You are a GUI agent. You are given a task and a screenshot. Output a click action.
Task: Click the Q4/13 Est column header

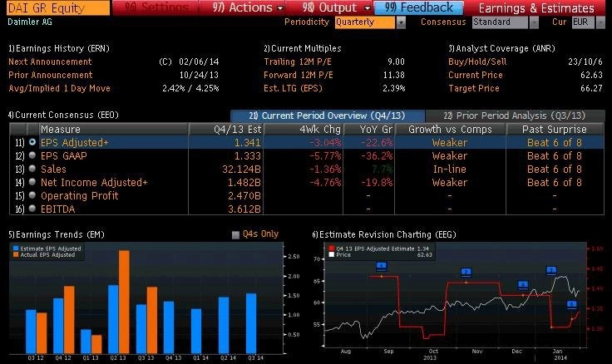point(225,129)
